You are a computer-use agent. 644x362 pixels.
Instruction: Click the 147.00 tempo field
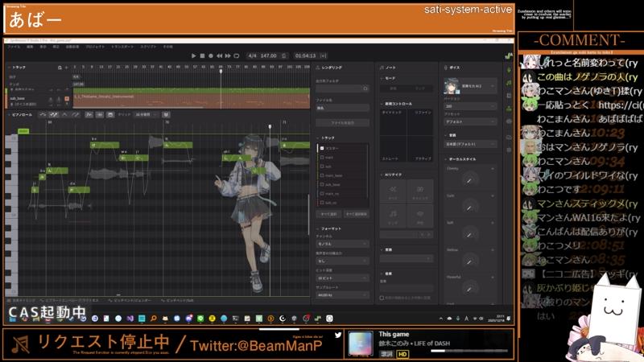point(268,56)
